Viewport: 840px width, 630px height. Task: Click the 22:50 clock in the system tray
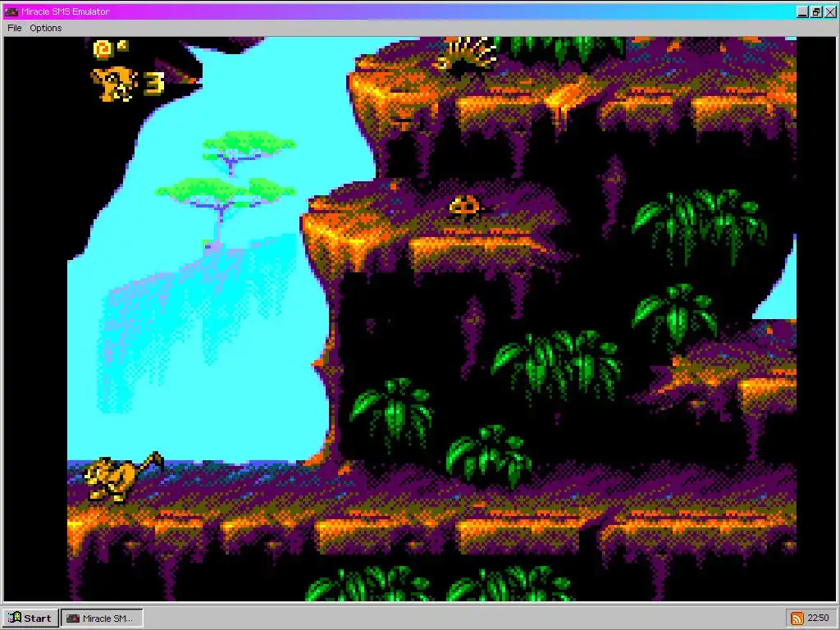click(x=818, y=618)
